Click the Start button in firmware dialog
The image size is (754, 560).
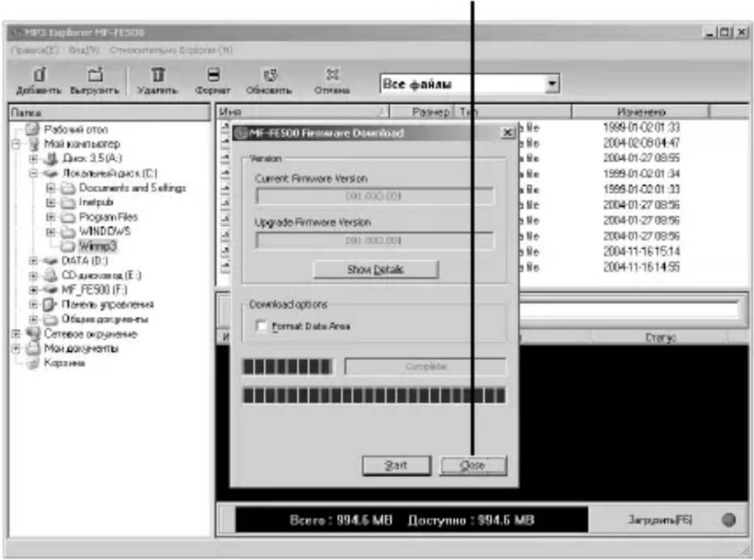coord(396,466)
